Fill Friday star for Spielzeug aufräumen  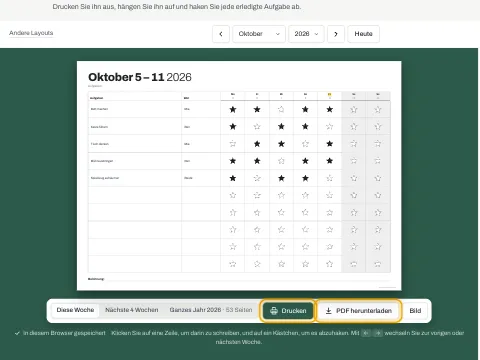(x=330, y=178)
